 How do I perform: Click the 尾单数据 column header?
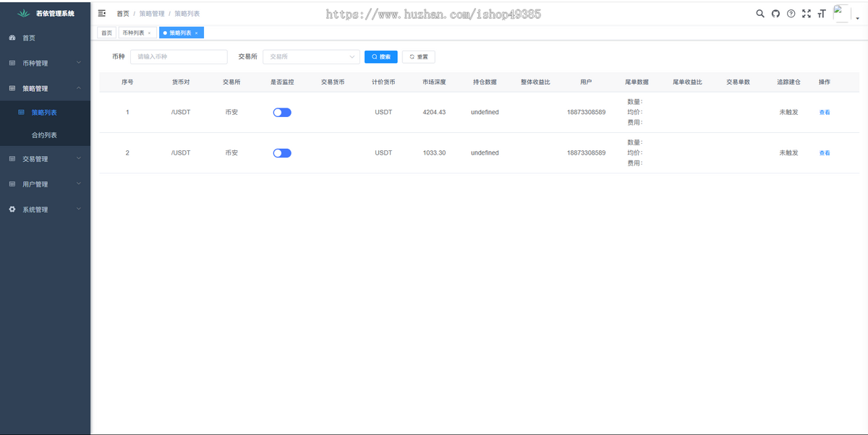coord(637,82)
